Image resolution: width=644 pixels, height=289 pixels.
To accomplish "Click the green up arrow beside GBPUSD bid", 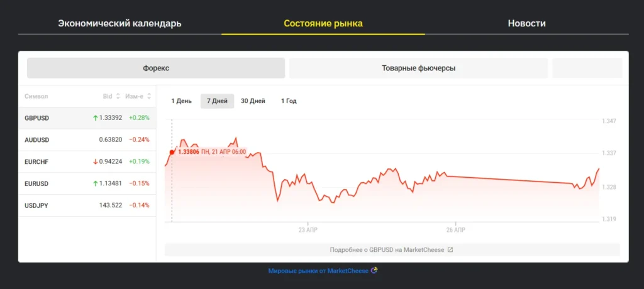I will coord(95,118).
